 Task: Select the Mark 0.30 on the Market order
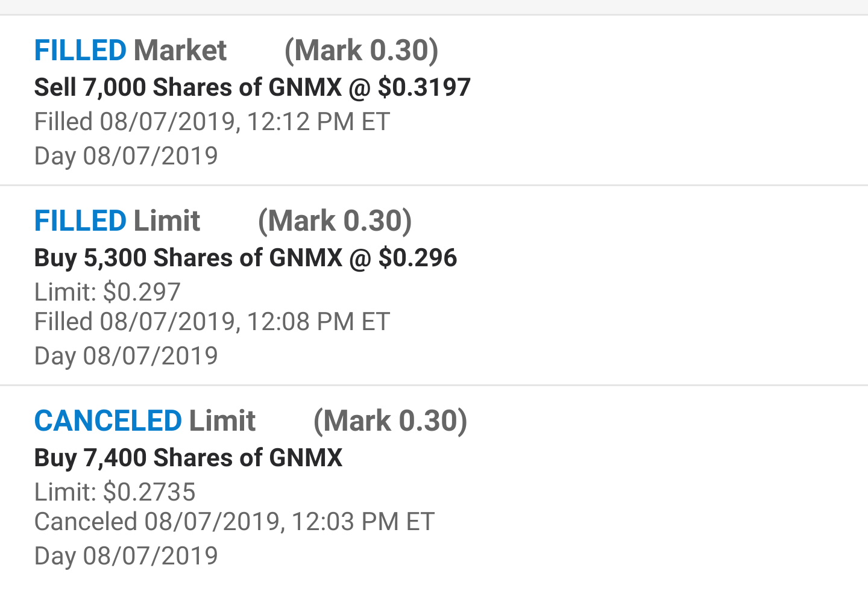pyautogui.click(x=361, y=51)
